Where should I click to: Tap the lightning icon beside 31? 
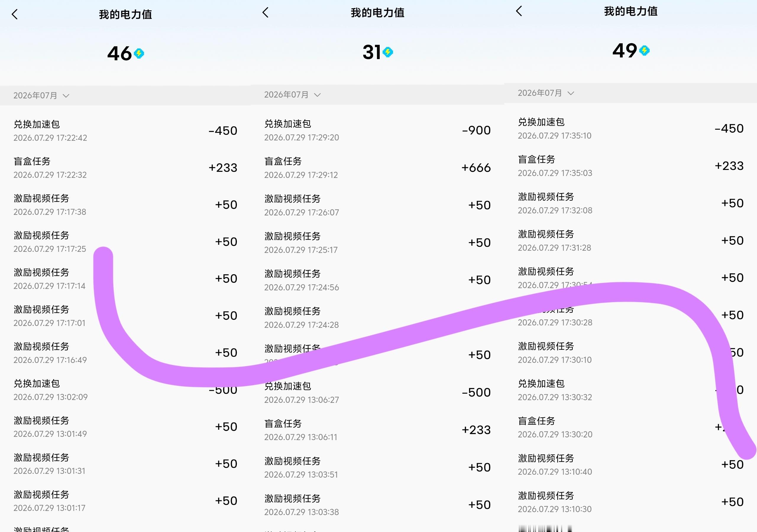pyautogui.click(x=388, y=52)
